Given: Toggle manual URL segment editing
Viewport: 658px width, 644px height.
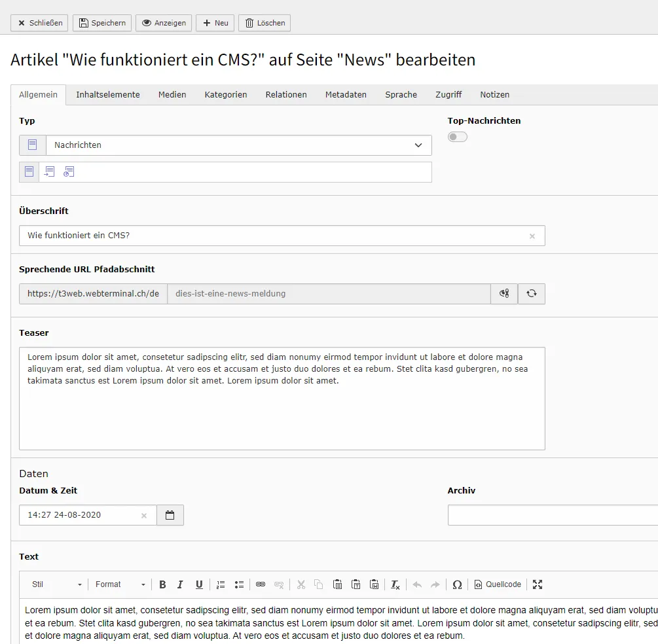Looking at the screenshot, I should point(504,294).
